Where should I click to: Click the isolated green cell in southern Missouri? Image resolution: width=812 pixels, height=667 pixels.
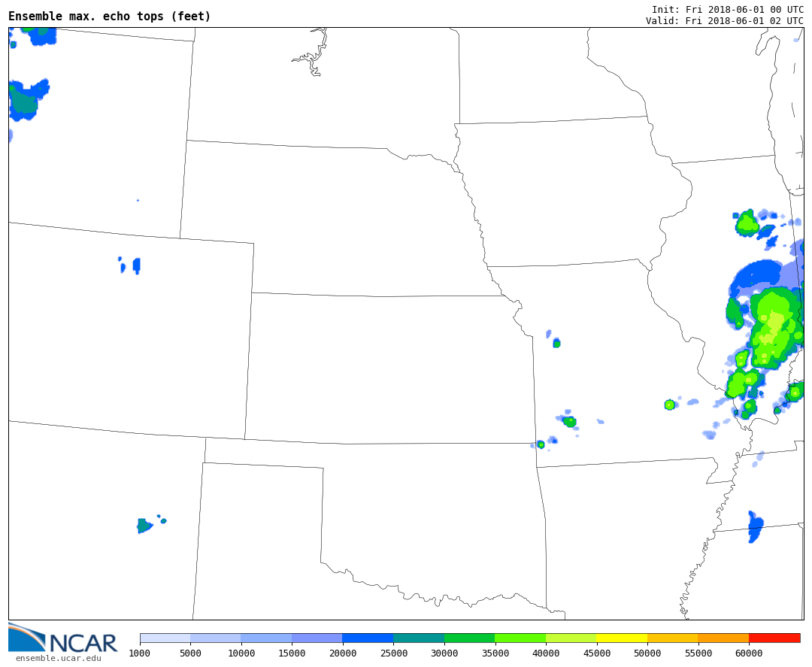[x=669, y=405]
